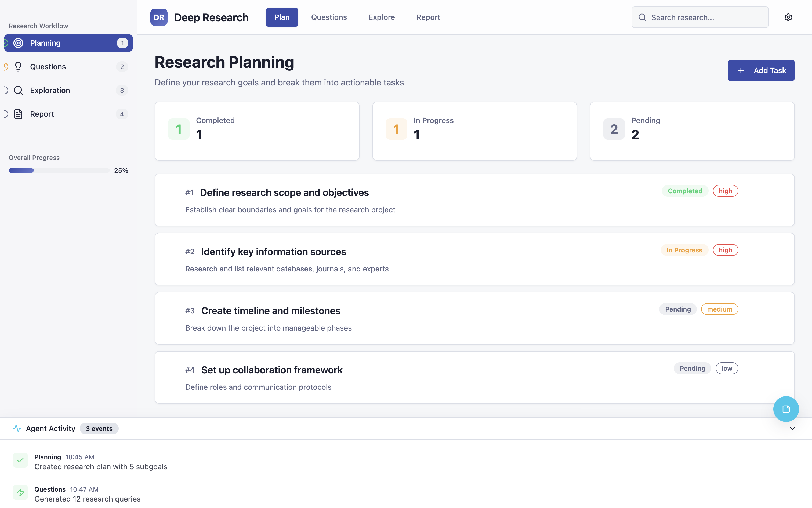
Task: Click the Deep Research title
Action: pos(211,17)
